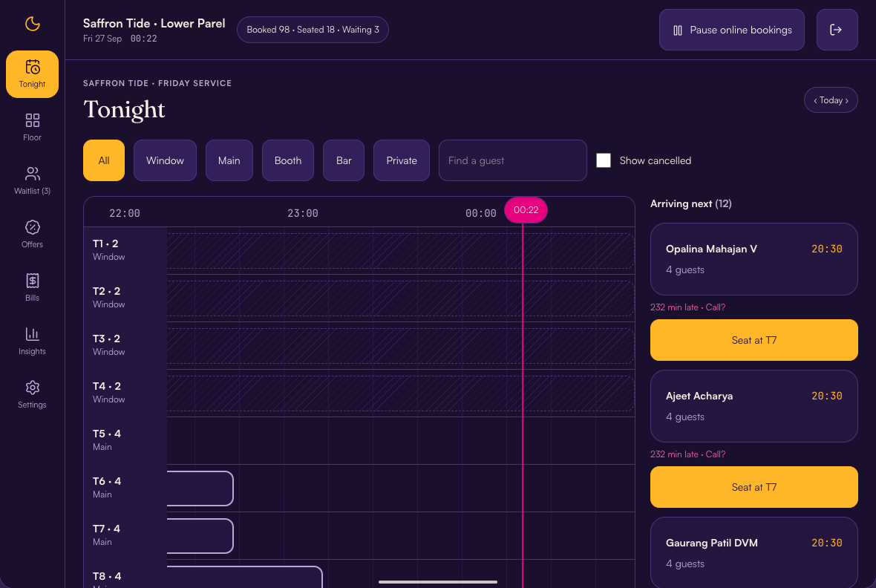Select the T5 · 4 Main table row label
The image size is (876, 588).
click(x=125, y=440)
